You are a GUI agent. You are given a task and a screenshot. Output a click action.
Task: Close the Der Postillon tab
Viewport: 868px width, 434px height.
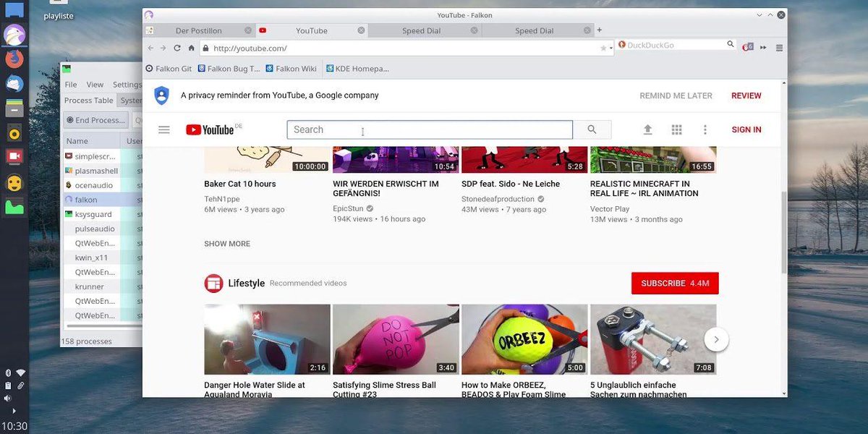coord(248,30)
